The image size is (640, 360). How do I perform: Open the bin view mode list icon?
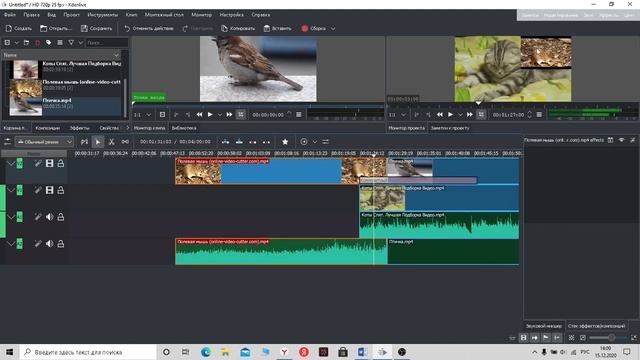(x=60, y=42)
